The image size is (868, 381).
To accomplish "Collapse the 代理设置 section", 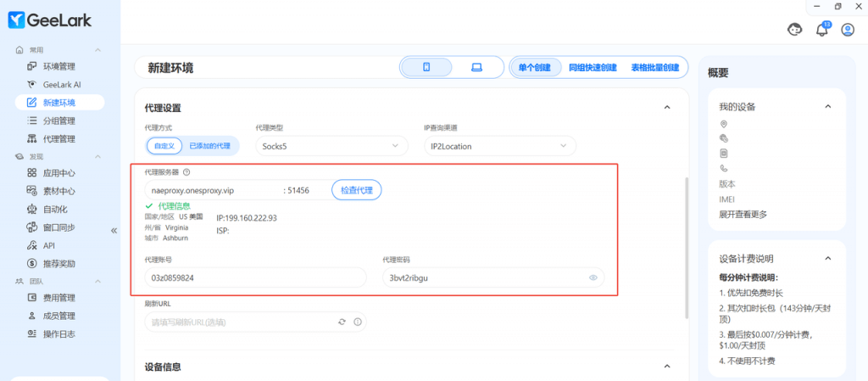I will (666, 108).
